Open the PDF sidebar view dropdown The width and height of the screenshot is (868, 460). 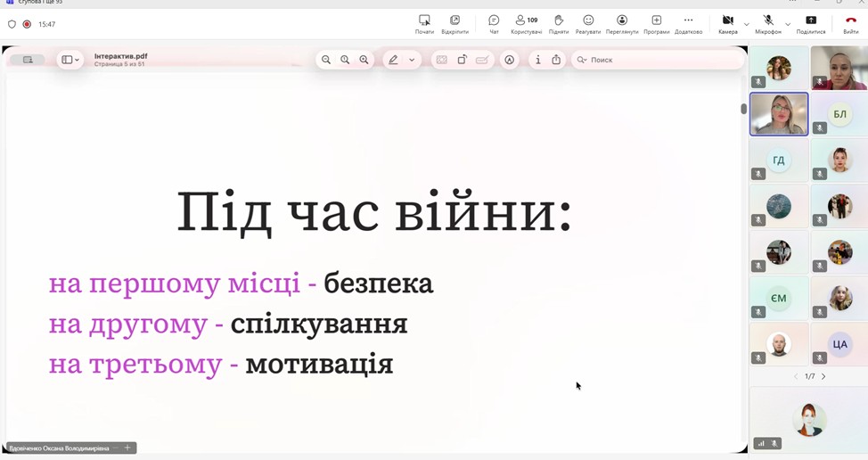tap(70, 60)
